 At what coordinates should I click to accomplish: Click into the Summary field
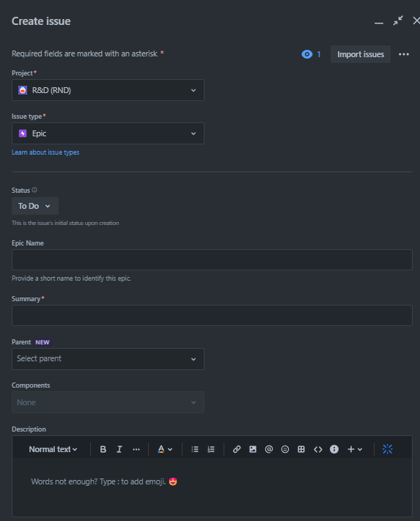pyautogui.click(x=212, y=315)
